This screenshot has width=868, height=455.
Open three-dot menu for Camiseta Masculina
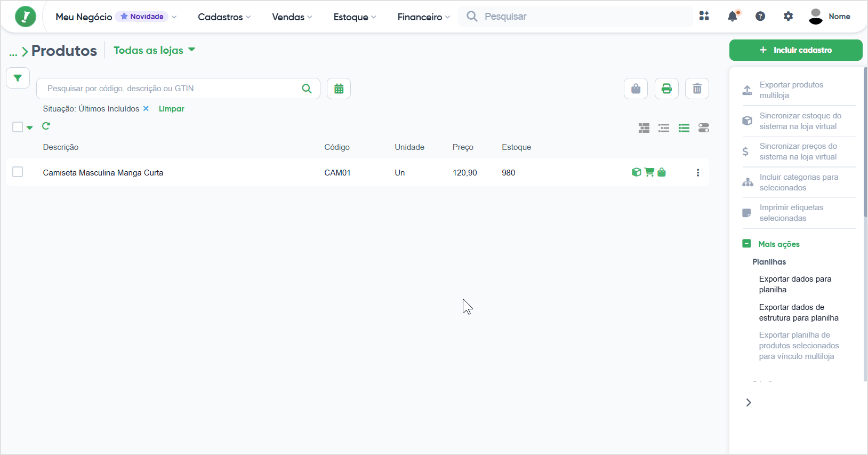pos(698,173)
